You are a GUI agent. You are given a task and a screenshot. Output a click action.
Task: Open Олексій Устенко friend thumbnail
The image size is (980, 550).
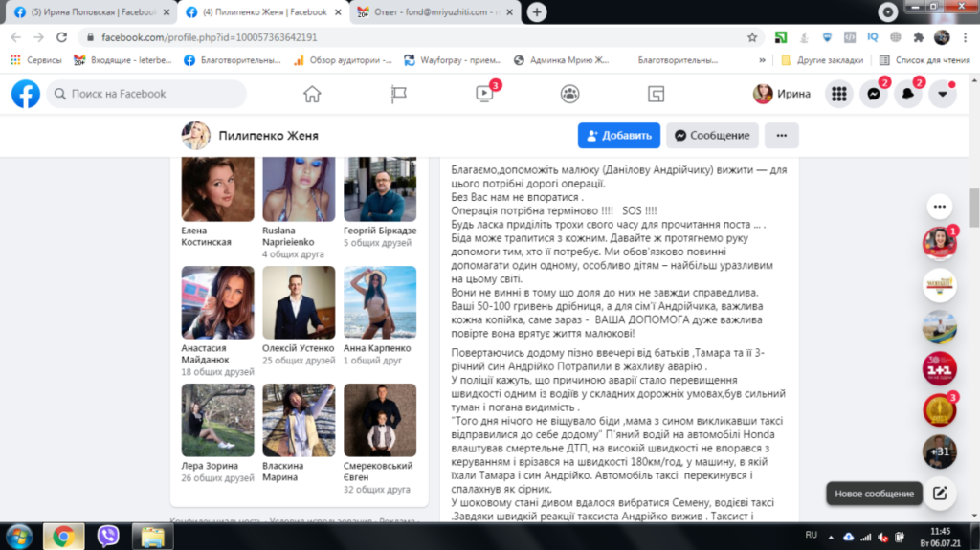click(298, 302)
